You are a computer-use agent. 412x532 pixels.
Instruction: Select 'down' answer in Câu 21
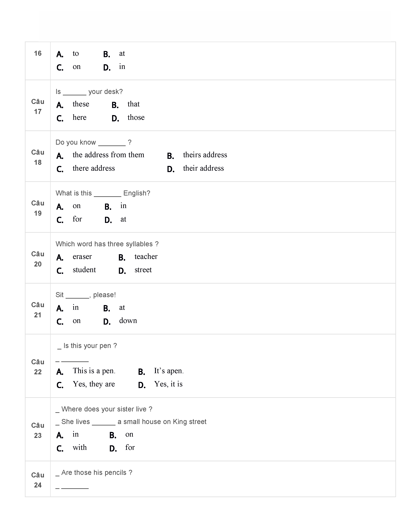coord(128,321)
